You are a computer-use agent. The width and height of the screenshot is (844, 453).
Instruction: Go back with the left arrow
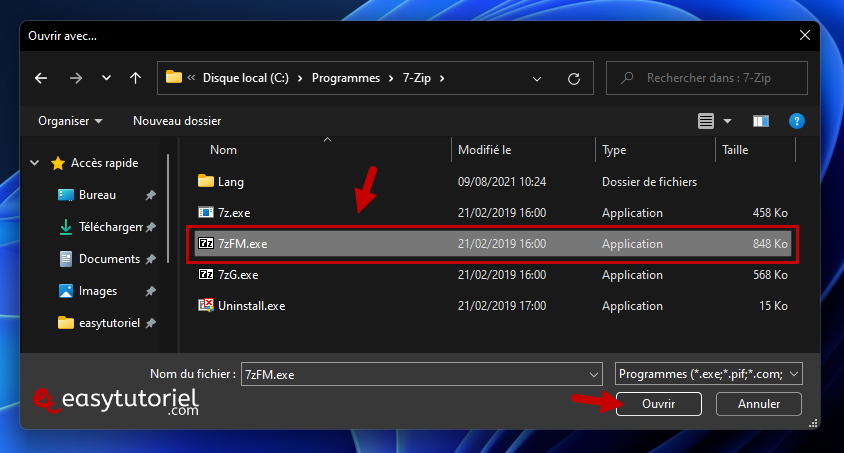coord(41,78)
